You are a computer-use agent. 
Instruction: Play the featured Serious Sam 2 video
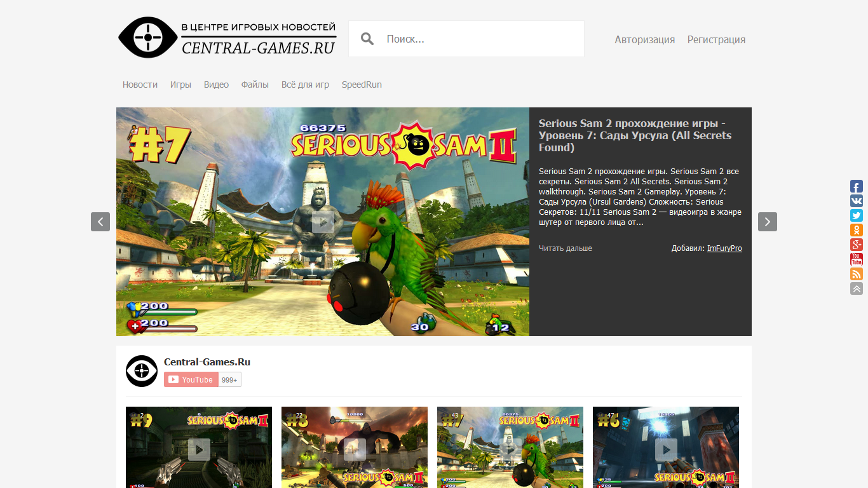[x=323, y=222]
